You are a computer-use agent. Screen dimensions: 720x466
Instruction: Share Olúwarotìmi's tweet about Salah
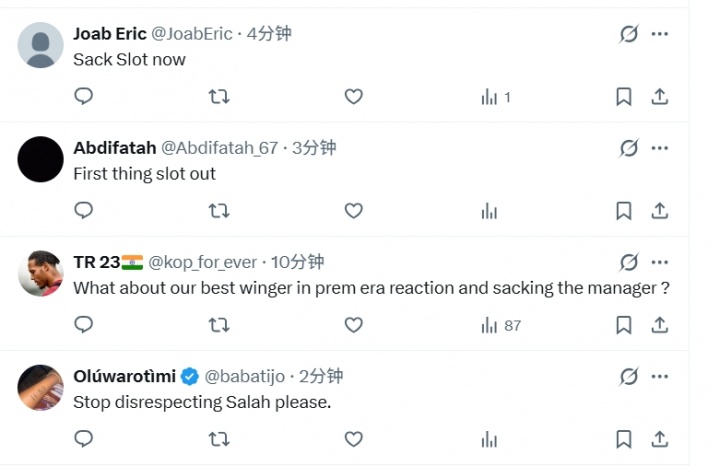(660, 439)
